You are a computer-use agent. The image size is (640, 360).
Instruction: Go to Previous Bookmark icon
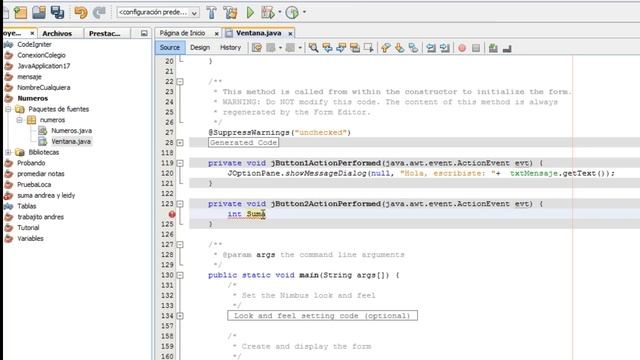tap(386, 48)
